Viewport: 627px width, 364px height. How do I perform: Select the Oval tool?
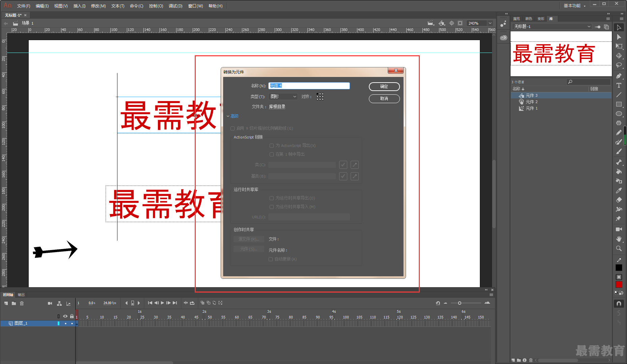tap(619, 114)
